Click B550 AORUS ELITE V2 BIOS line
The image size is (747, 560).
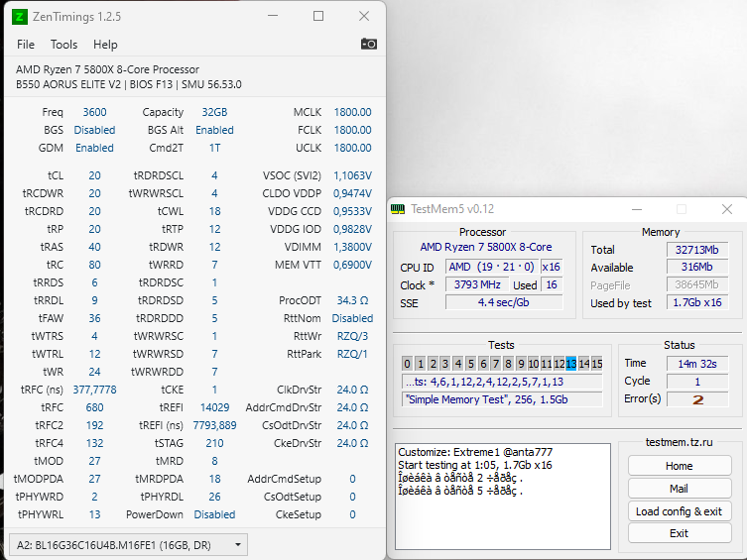[x=129, y=84]
